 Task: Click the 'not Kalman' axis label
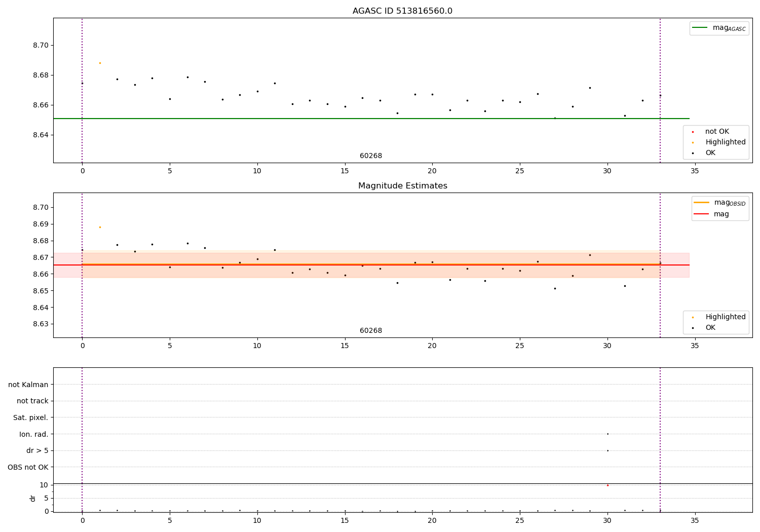(x=28, y=385)
